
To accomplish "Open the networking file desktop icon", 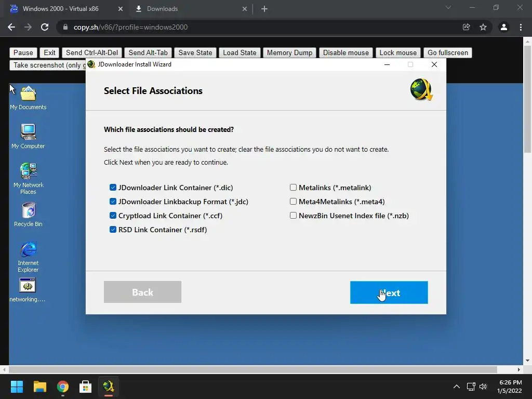I will [28, 290].
